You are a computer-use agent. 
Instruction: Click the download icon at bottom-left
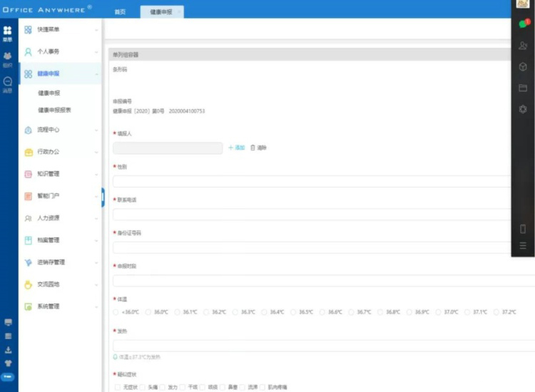point(8,350)
